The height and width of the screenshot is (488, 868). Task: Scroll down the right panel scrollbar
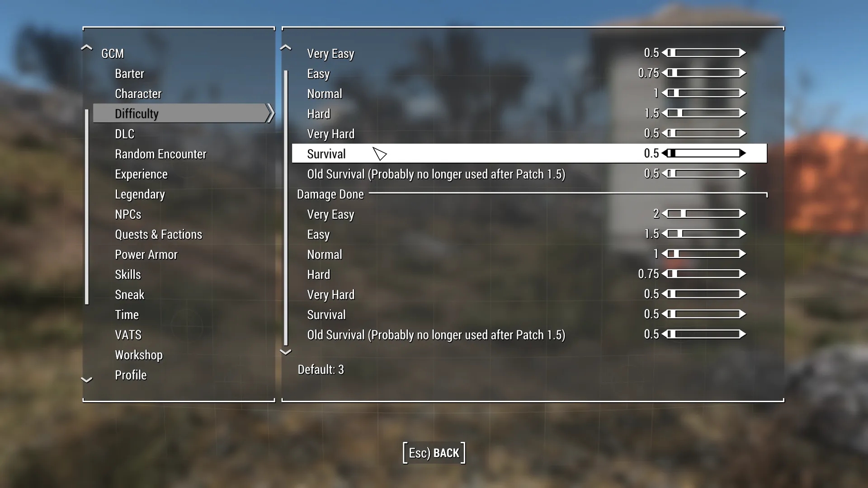(x=287, y=351)
